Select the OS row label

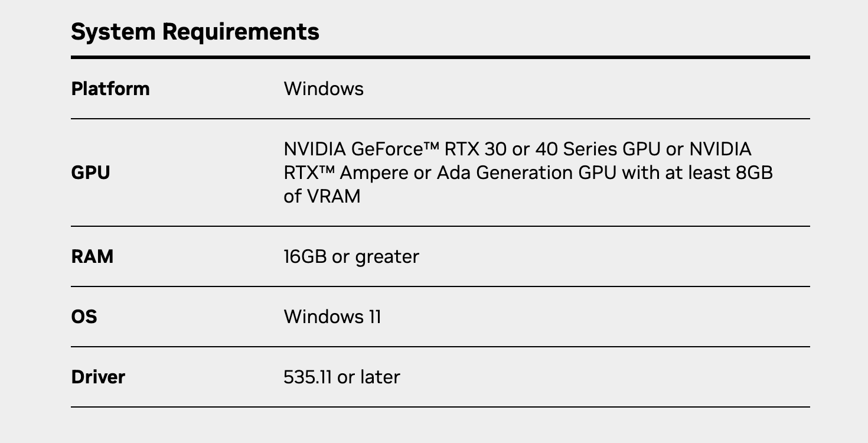point(84,317)
